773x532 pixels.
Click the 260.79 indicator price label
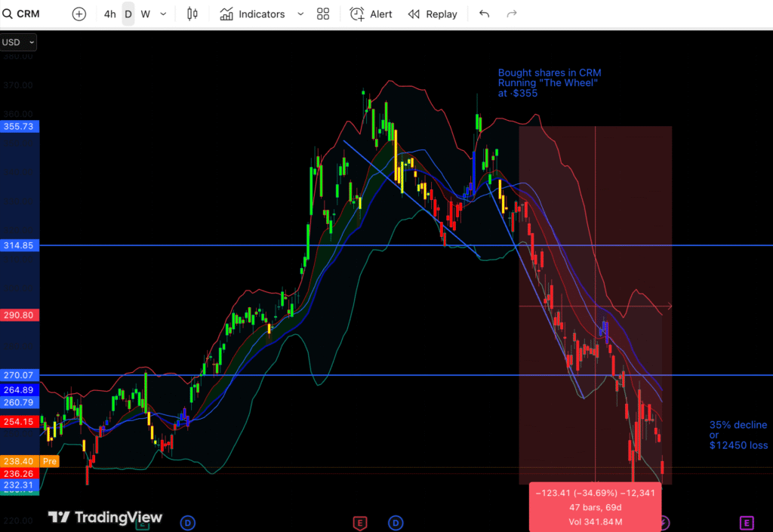click(19, 402)
